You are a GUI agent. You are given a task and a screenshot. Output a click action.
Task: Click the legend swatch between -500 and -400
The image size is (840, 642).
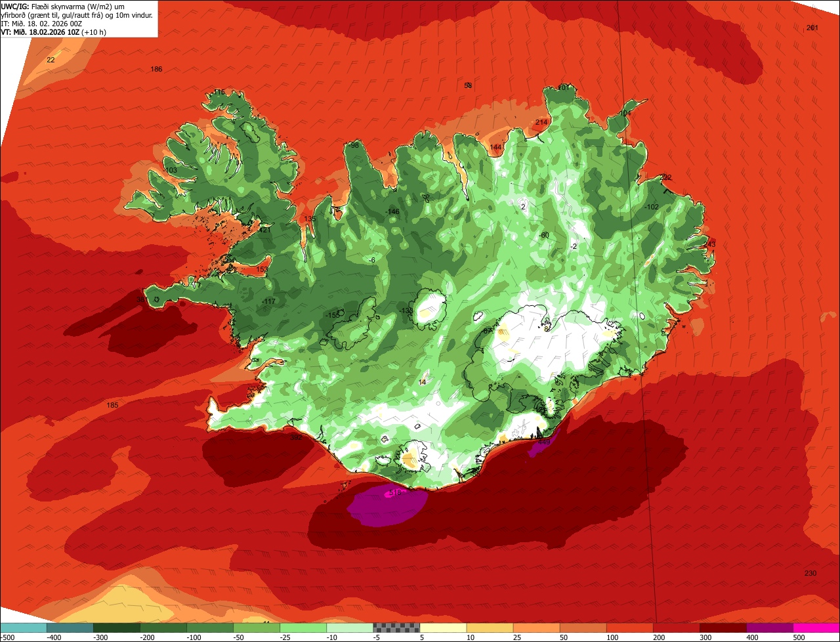coord(23,628)
